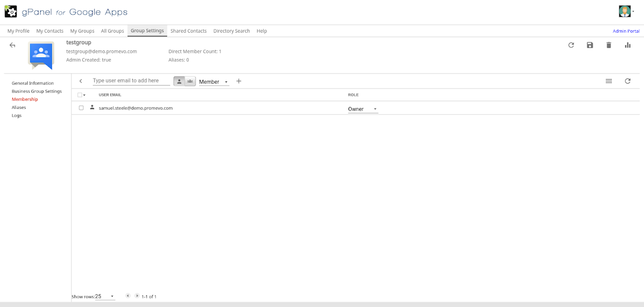Save group settings with the floppy disk icon
Screen dimensions: 644x307
pos(590,45)
